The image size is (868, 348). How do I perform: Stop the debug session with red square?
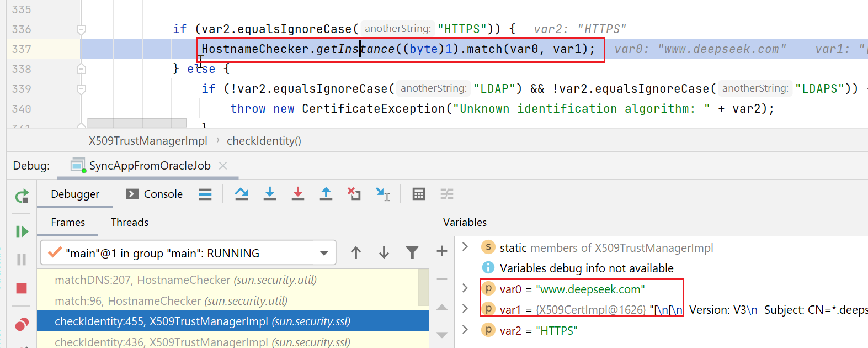(22, 288)
